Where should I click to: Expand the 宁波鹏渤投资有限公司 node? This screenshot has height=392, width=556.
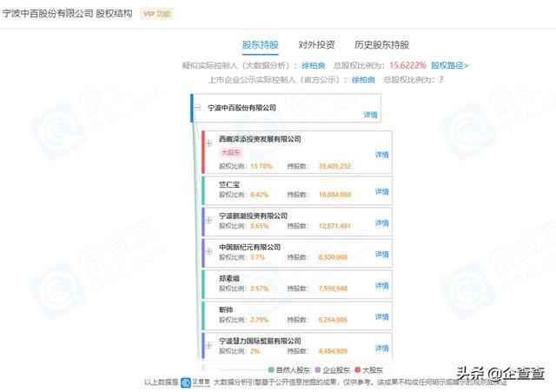[x=208, y=220]
